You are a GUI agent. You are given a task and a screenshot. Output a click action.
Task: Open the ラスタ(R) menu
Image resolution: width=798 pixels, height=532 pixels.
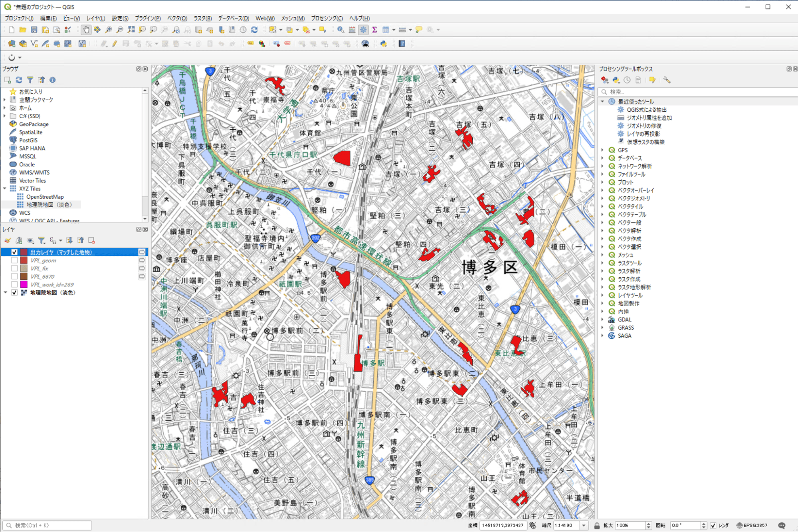pos(203,18)
